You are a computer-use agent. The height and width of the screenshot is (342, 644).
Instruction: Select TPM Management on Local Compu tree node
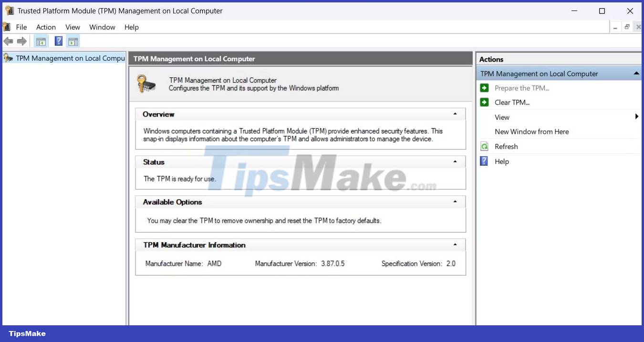[x=64, y=58]
